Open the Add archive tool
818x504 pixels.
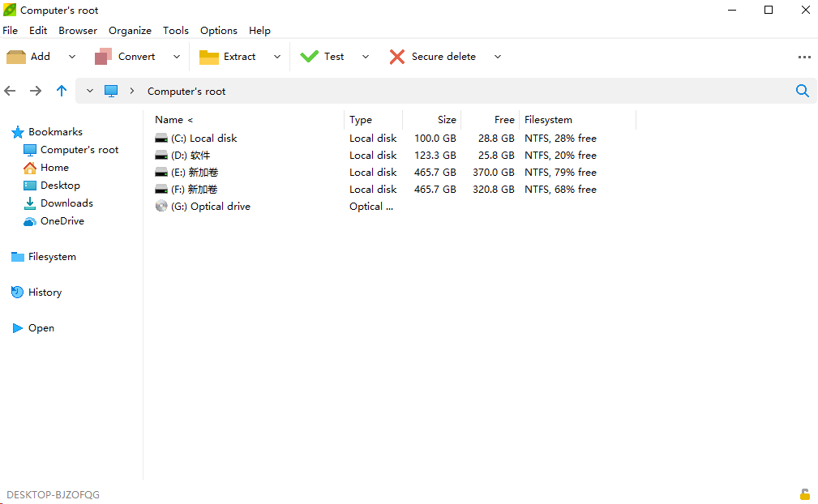[32, 57]
